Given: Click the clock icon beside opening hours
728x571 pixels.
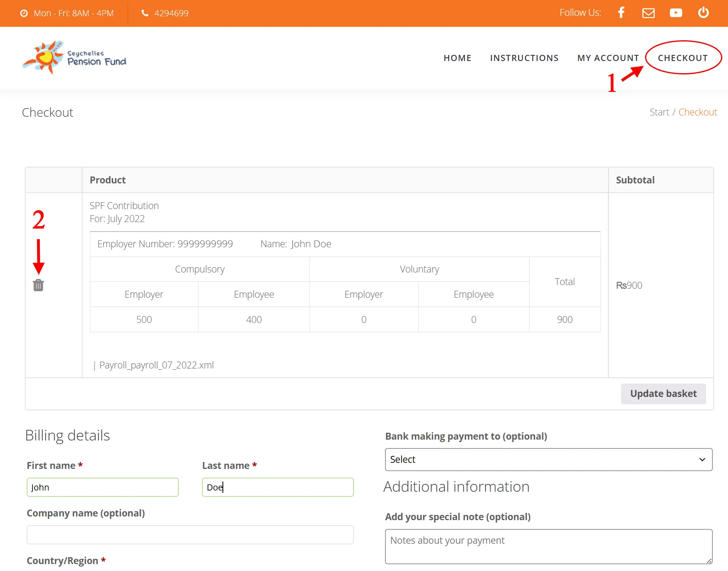Looking at the screenshot, I should [24, 13].
